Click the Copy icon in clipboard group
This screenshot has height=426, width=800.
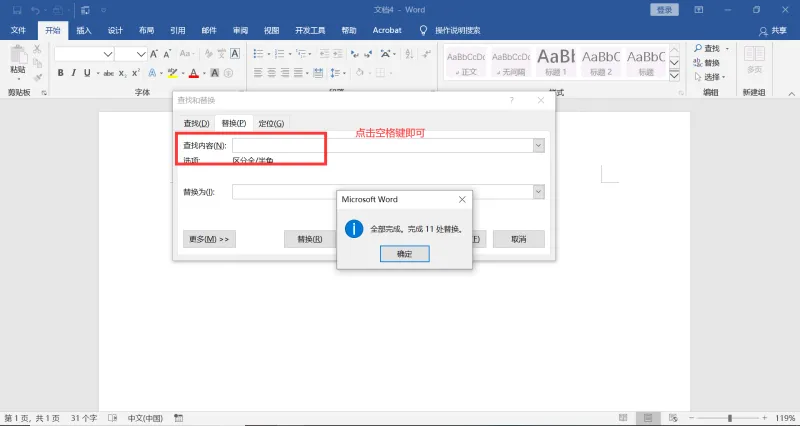click(x=37, y=63)
